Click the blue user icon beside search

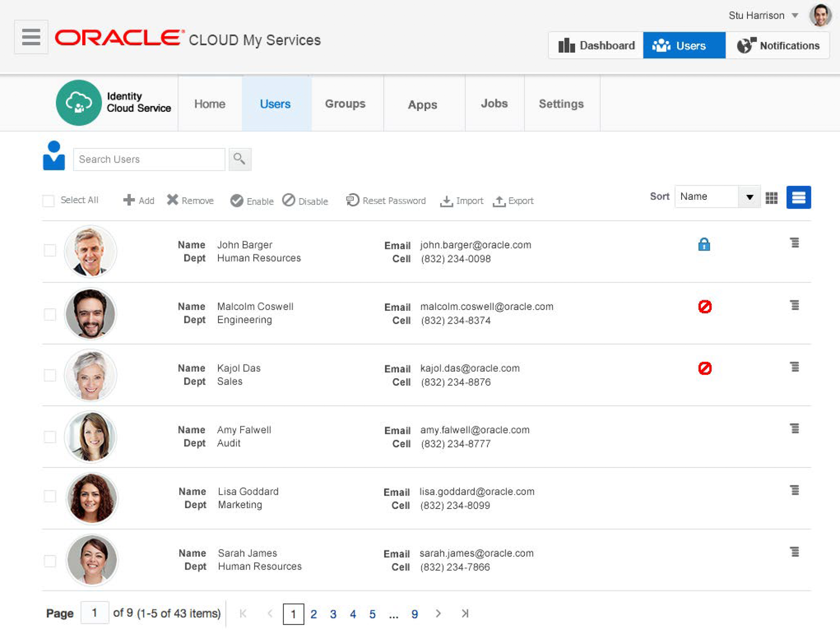click(x=54, y=156)
